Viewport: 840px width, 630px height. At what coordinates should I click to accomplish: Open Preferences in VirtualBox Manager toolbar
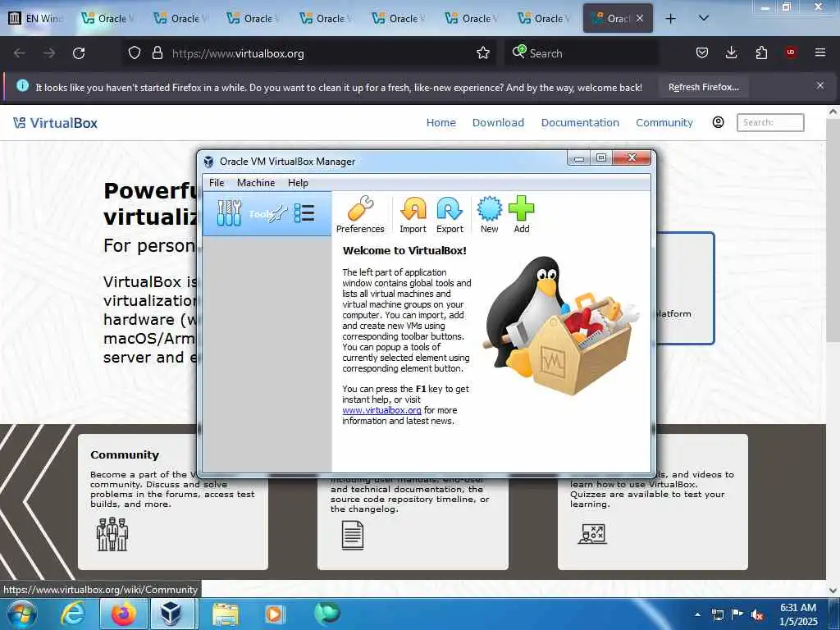(x=360, y=215)
